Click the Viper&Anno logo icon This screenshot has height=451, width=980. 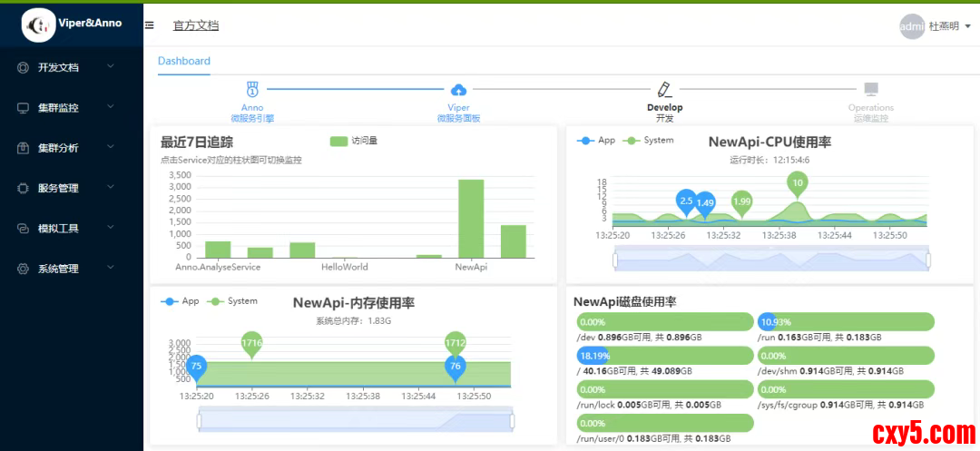point(39,25)
